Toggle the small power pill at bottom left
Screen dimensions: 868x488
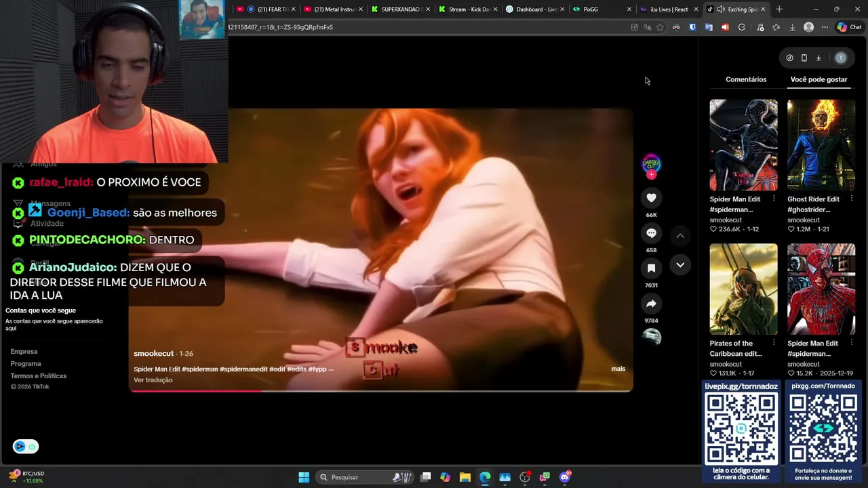[26, 447]
